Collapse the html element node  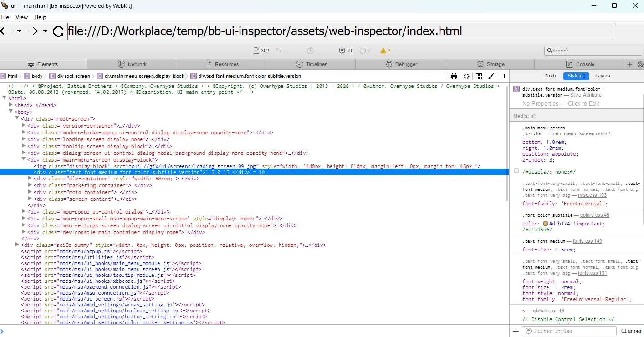coord(4,98)
